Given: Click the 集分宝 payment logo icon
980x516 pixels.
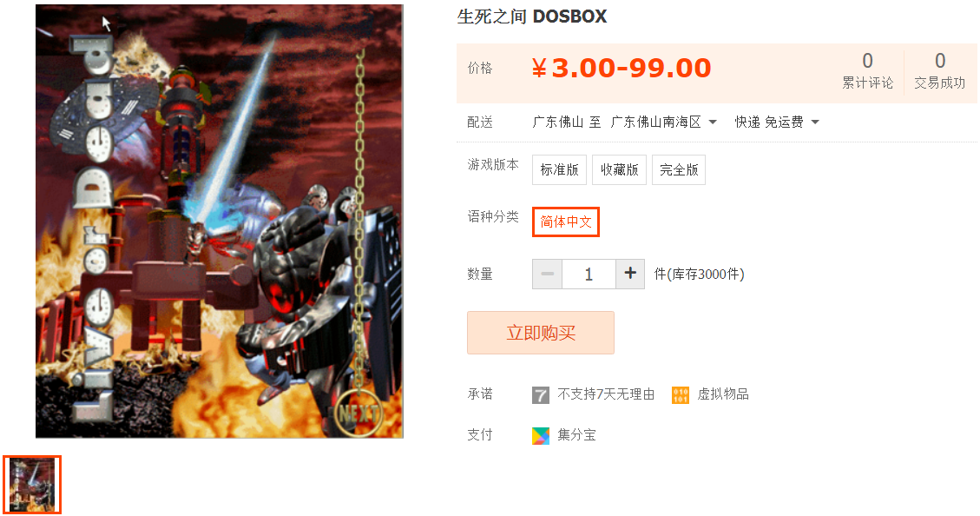Looking at the screenshot, I should pos(541,435).
